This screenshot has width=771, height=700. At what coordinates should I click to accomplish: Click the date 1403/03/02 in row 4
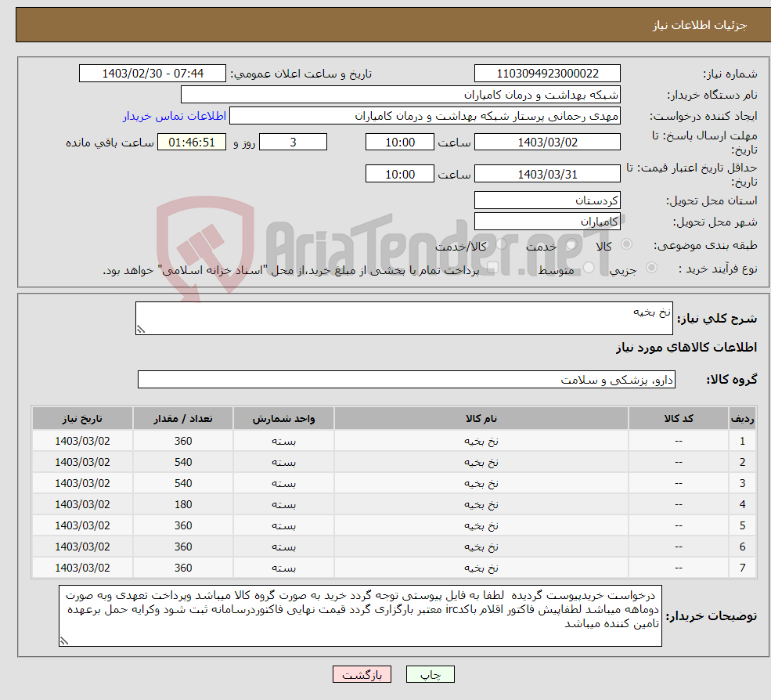click(83, 505)
